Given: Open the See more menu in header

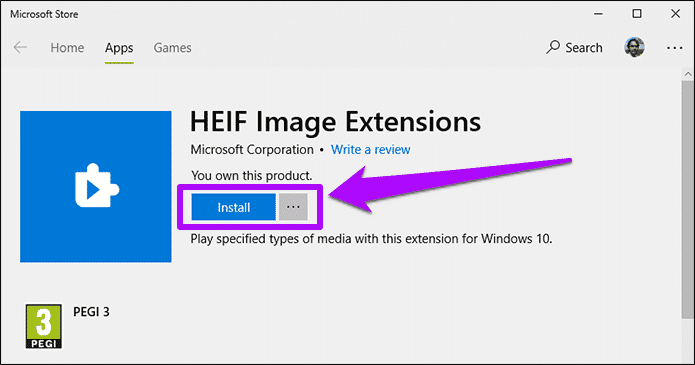Looking at the screenshot, I should 674,48.
